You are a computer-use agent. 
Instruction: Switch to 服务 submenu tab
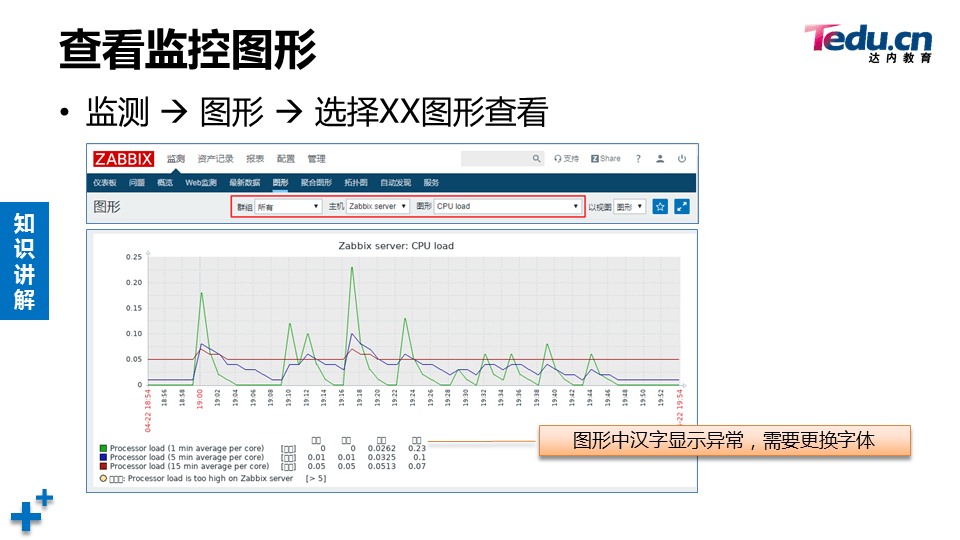pos(431,182)
